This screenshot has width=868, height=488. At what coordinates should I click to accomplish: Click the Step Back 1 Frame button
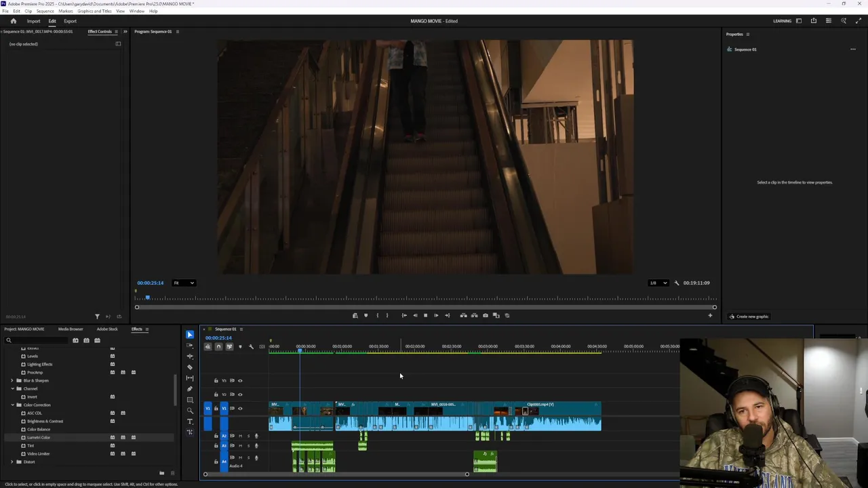[x=415, y=315]
